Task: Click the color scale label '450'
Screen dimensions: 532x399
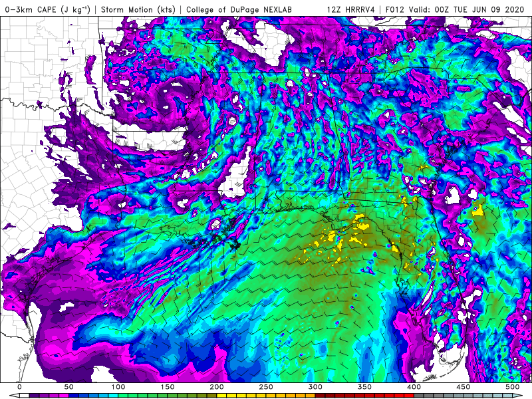Action: coord(463,387)
